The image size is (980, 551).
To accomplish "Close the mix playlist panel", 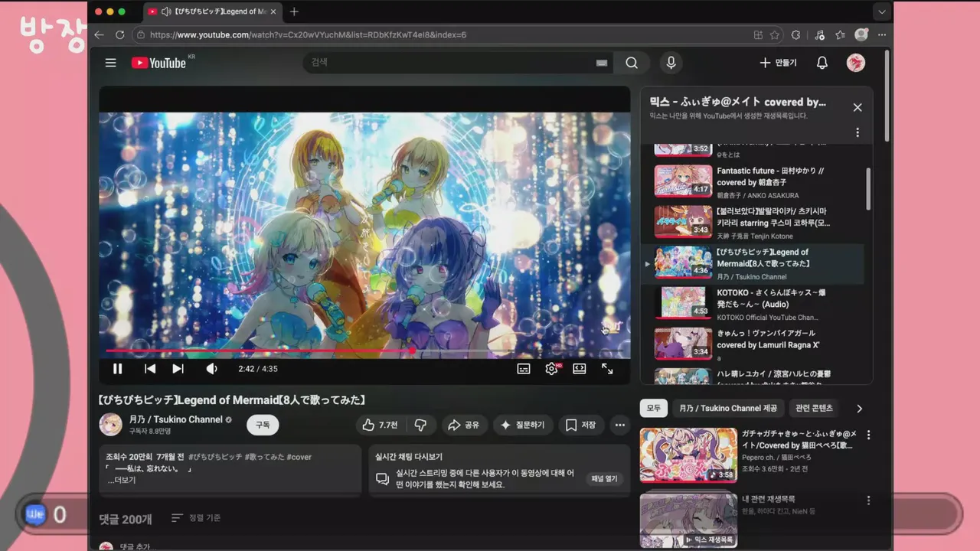I will [857, 108].
